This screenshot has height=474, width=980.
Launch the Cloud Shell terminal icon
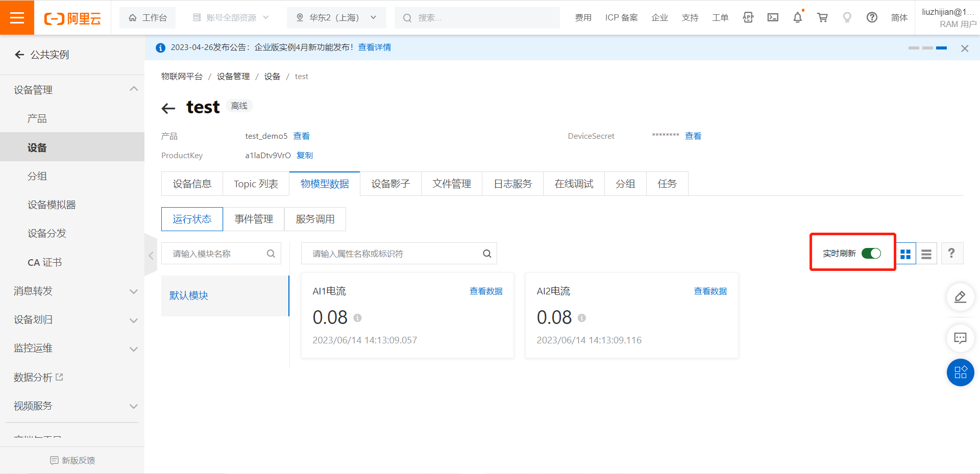click(x=773, y=17)
